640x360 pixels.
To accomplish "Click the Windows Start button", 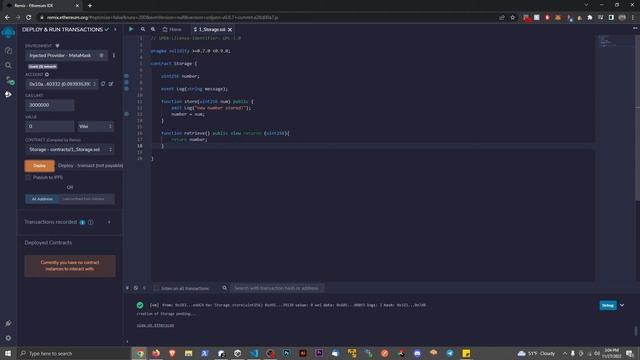I will coord(8,353).
